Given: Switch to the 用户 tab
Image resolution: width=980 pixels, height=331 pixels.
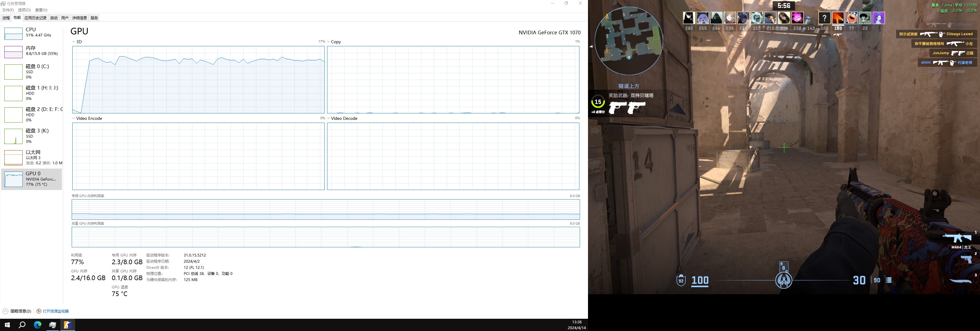Looking at the screenshot, I should (x=65, y=18).
